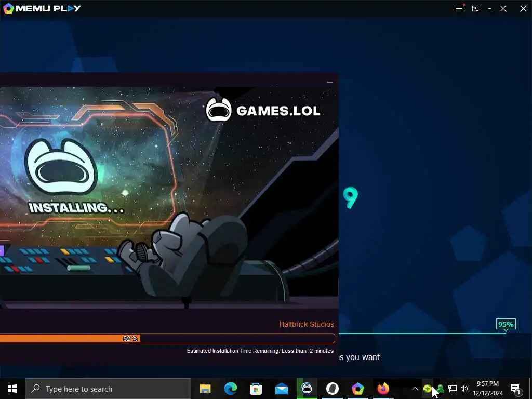
Task: Open the Mail app from taskbar
Action: [281, 389]
